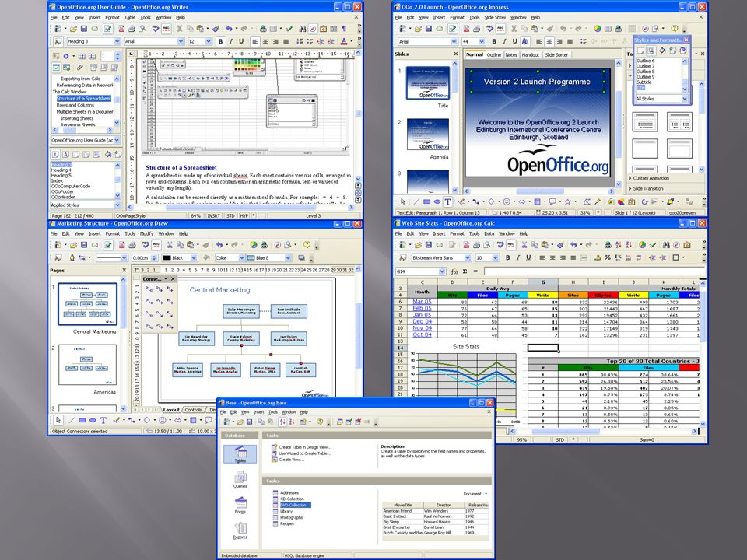Open the Data menu in Calc
747x560 pixels.
[489, 234]
